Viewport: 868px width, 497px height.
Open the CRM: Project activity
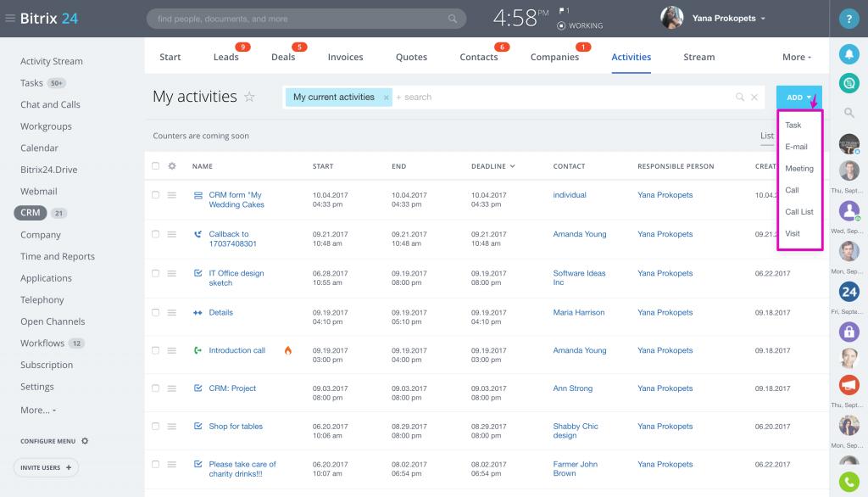(232, 388)
